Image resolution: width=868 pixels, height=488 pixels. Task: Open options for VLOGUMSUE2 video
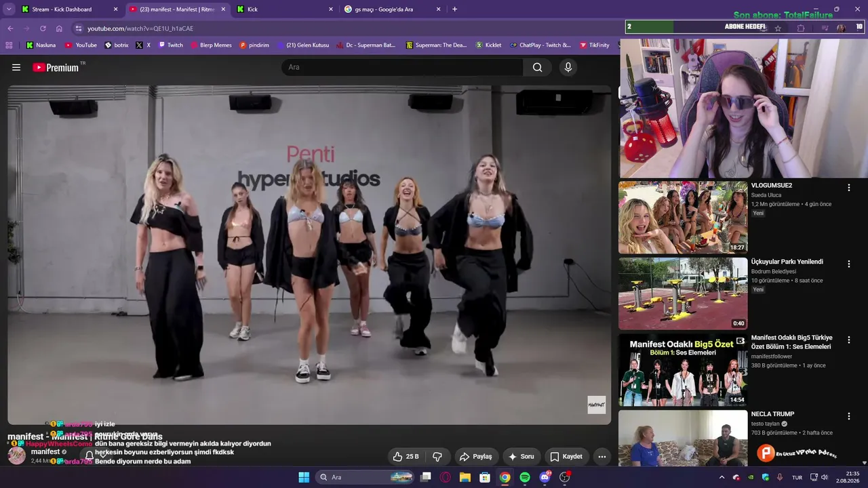click(x=849, y=188)
